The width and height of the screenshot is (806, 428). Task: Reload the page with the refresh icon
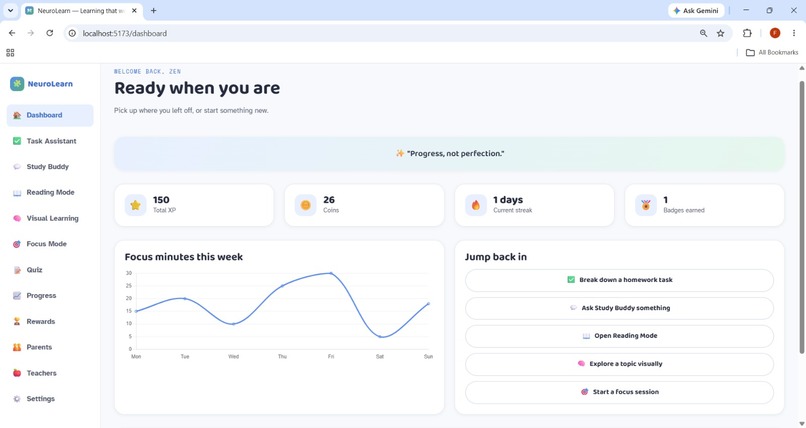tap(49, 33)
